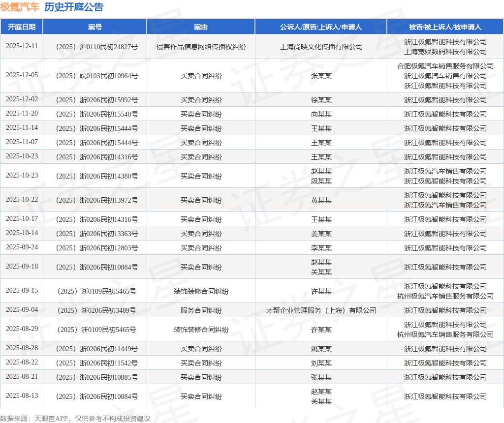Click the date cell 2025-10-22
Image resolution: width=504 pixels, height=423 pixels.
point(22,199)
